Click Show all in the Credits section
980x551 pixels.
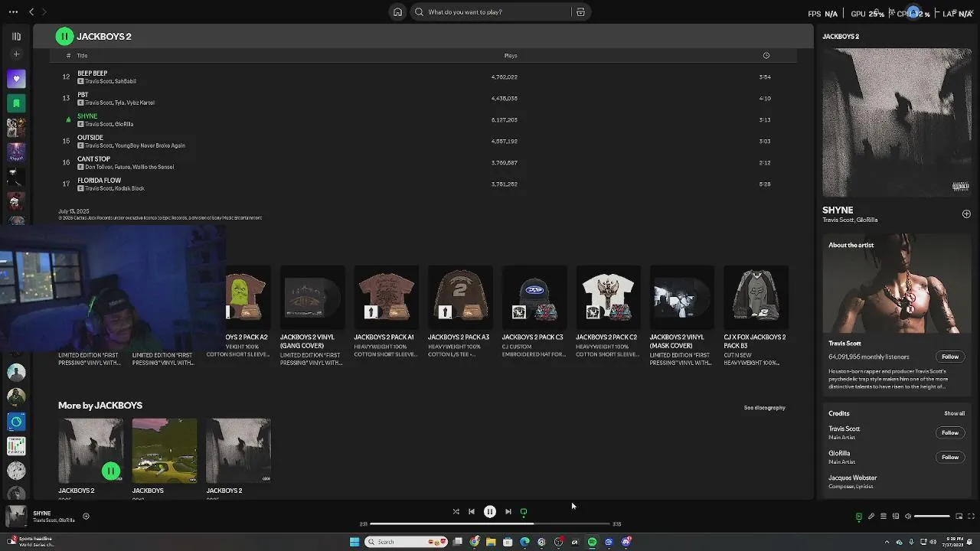[x=954, y=413]
